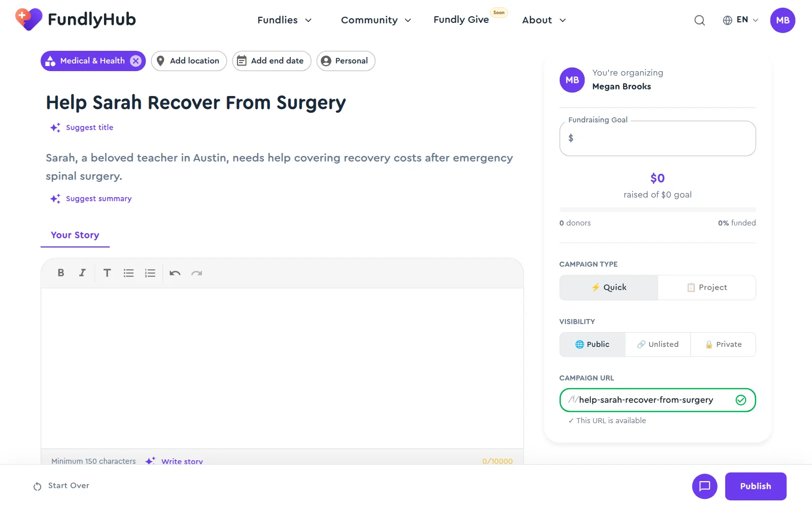Click the funding progress bar
This screenshot has height=508, width=812.
coord(658,209)
